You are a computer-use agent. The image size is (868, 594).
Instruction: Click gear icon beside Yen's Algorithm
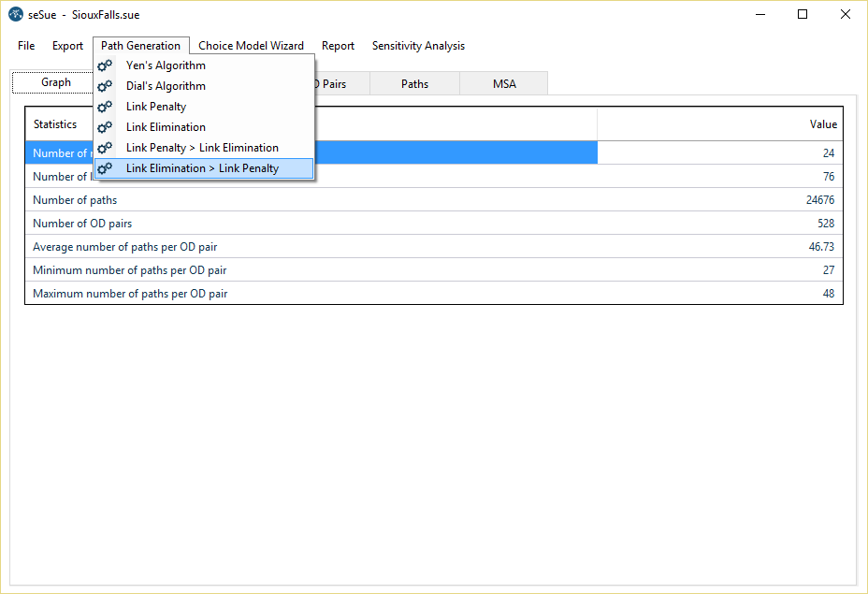(x=105, y=65)
